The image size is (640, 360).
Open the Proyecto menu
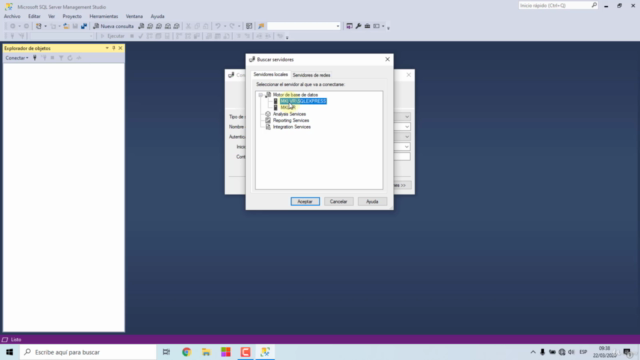(72, 16)
